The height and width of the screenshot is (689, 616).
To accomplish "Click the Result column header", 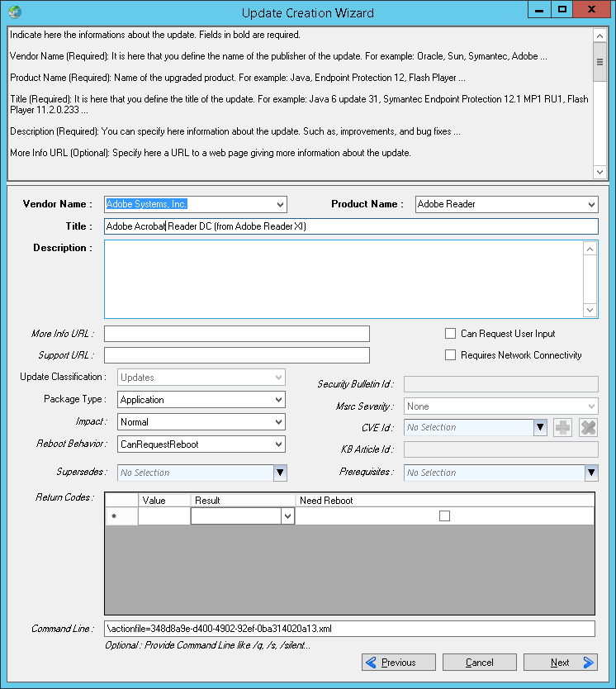I will pyautogui.click(x=243, y=500).
